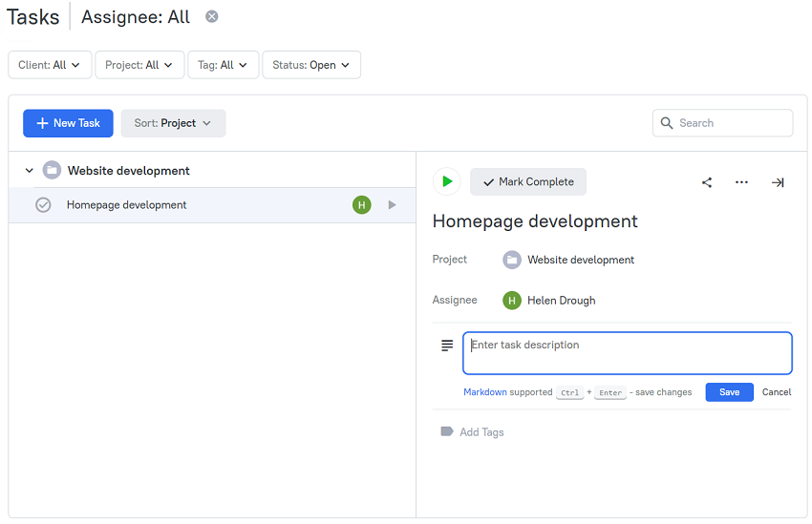Click the share task icon
The width and height of the screenshot is (812, 524).
706,182
